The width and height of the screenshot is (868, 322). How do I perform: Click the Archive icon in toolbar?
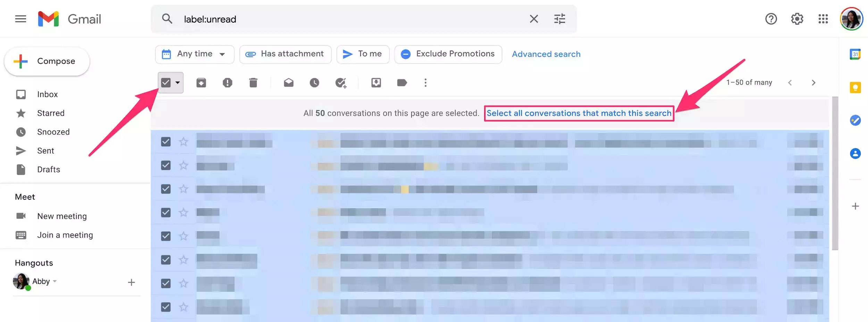tap(201, 83)
